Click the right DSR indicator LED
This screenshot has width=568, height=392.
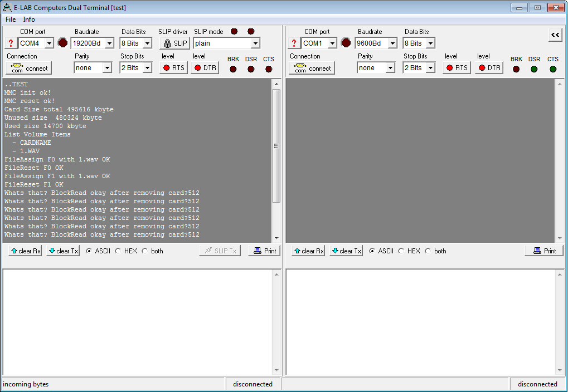click(534, 69)
